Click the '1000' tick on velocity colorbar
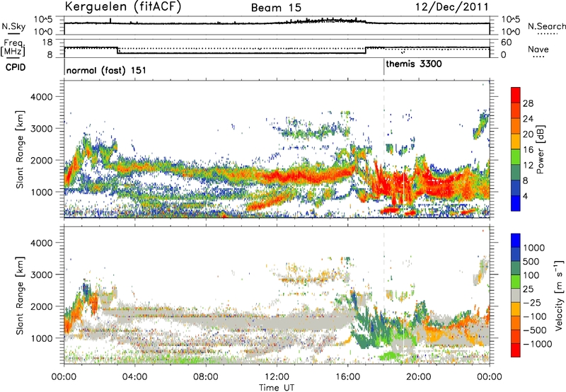 [x=534, y=248]
